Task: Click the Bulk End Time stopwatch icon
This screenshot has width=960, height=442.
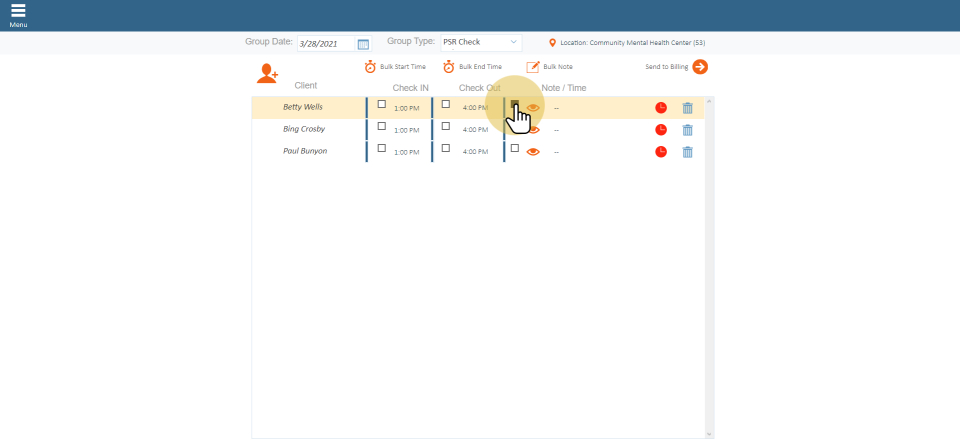Action: (449, 67)
